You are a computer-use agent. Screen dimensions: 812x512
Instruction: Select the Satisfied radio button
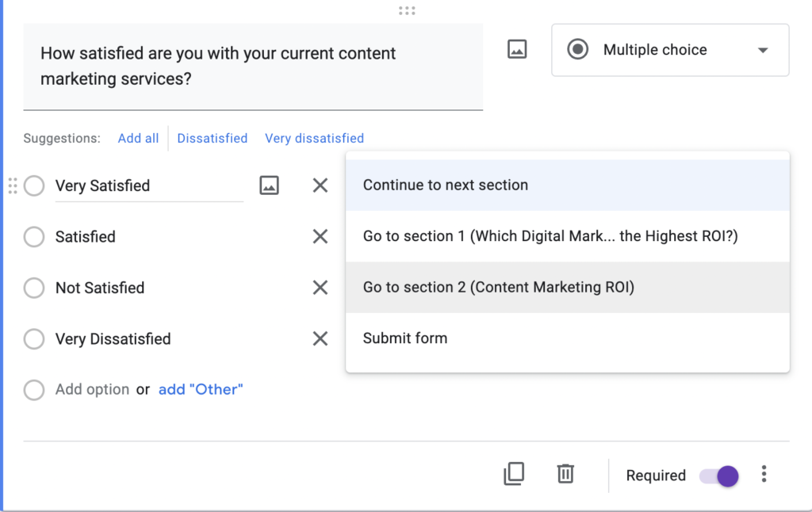tap(34, 237)
